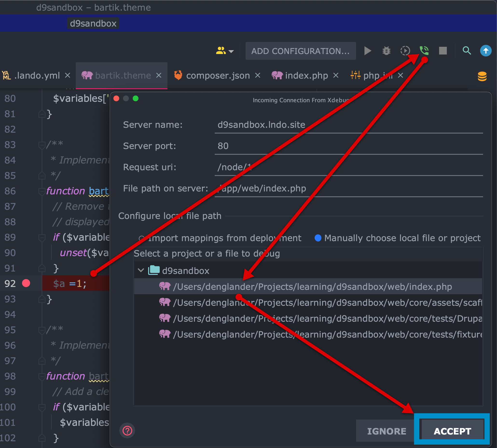Click the Accept button
Image resolution: width=497 pixels, height=448 pixels.
coord(452,431)
